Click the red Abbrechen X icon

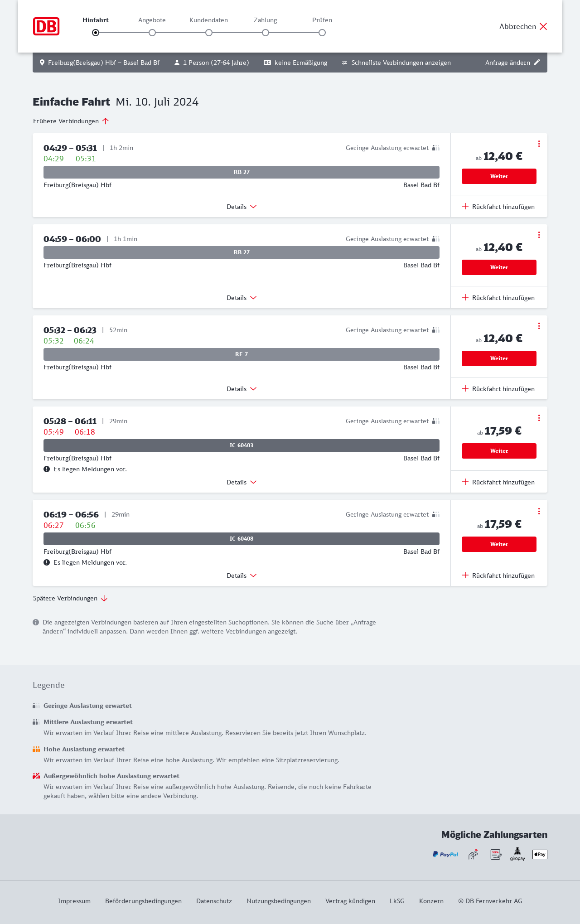point(543,26)
